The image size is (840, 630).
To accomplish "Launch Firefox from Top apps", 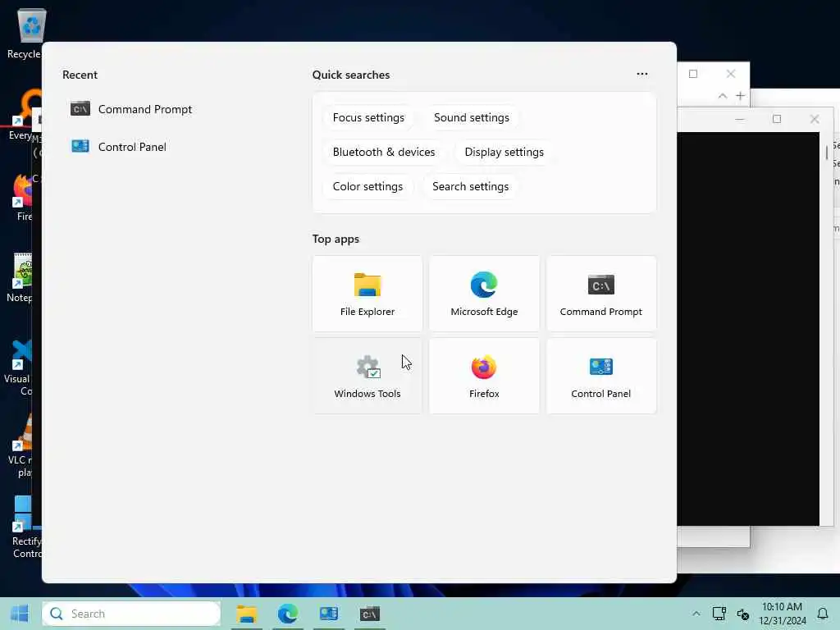I will 484,376.
